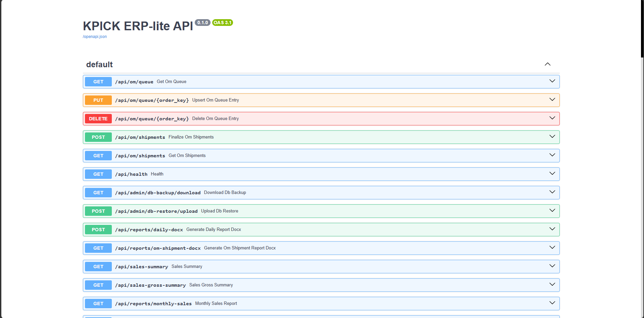
Task: Expand the Health endpoint chevron
Action: [x=552, y=173]
